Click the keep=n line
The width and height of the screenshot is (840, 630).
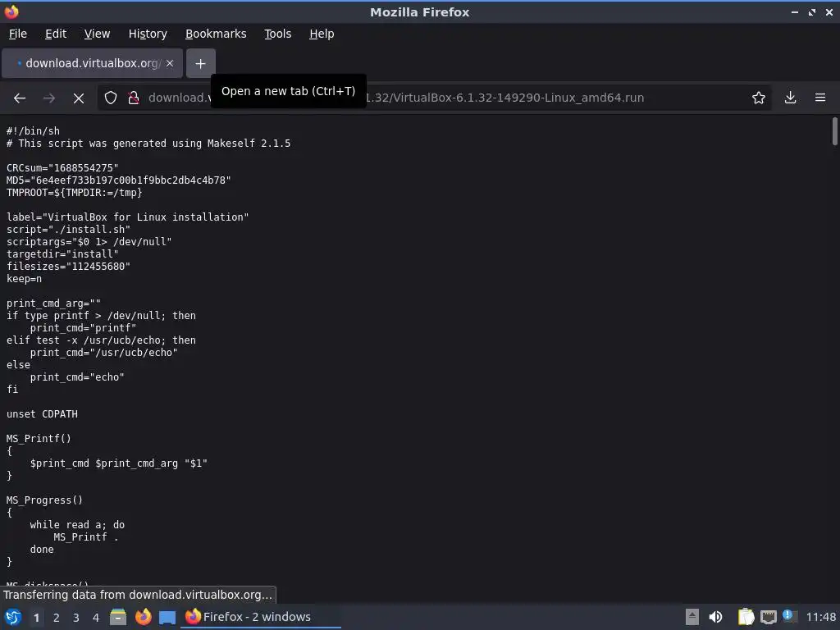[x=24, y=279]
